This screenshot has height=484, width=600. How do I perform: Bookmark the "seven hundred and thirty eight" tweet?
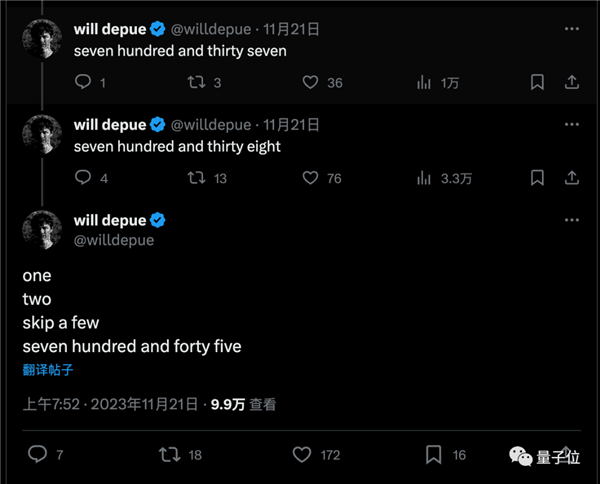537,178
